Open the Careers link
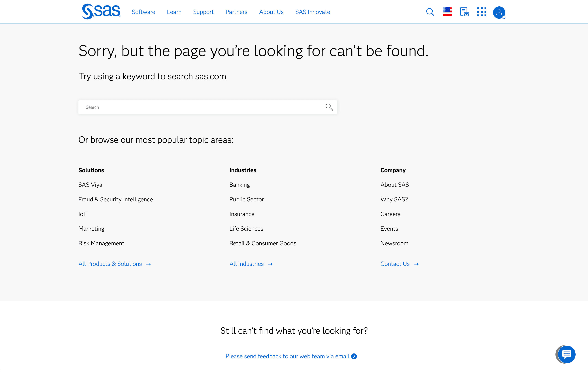The height and width of the screenshot is (372, 588). tap(390, 214)
